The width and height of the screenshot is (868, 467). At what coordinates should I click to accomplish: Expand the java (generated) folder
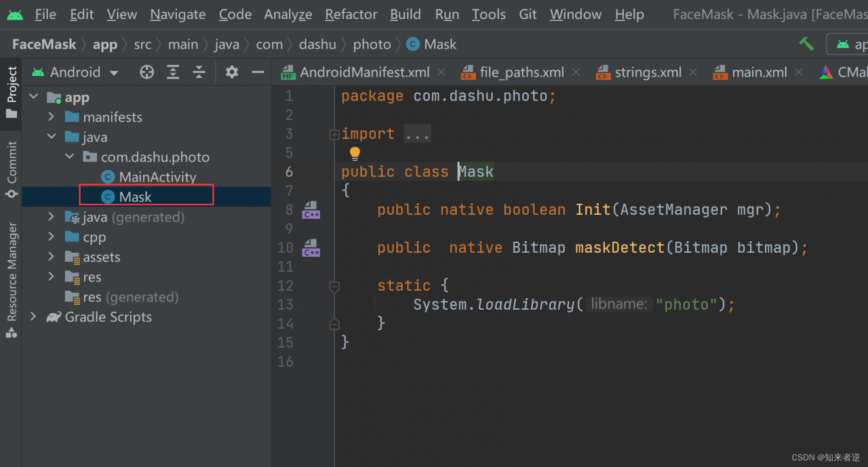[52, 217]
